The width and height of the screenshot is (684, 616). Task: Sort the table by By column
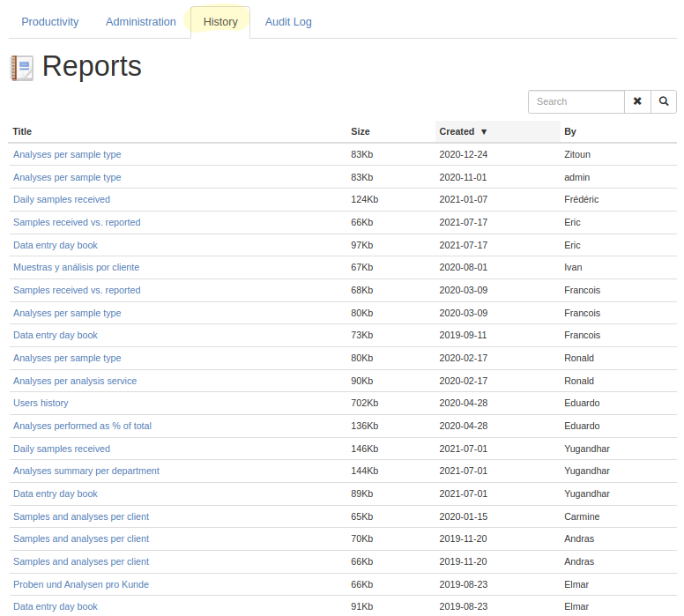(570, 131)
